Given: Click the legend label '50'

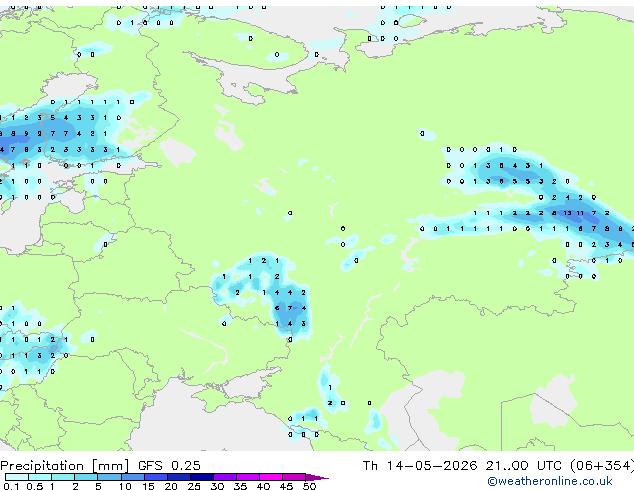Looking at the screenshot, I should (x=309, y=486).
